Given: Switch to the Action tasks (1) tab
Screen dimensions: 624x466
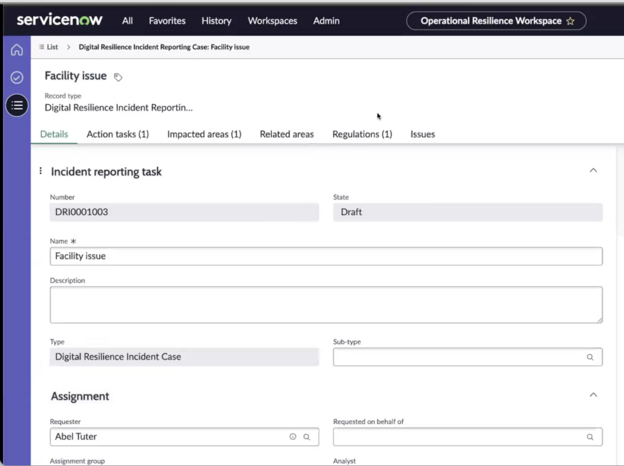Looking at the screenshot, I should coord(118,134).
